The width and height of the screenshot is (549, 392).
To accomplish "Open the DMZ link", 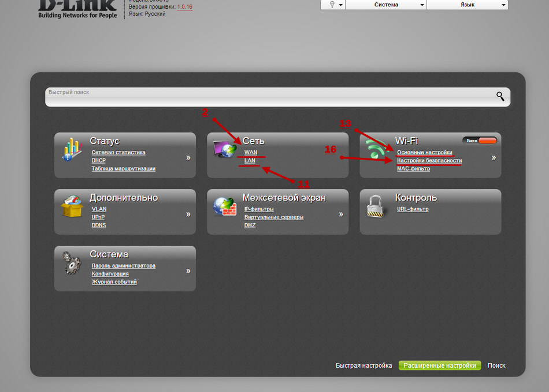I will point(250,225).
